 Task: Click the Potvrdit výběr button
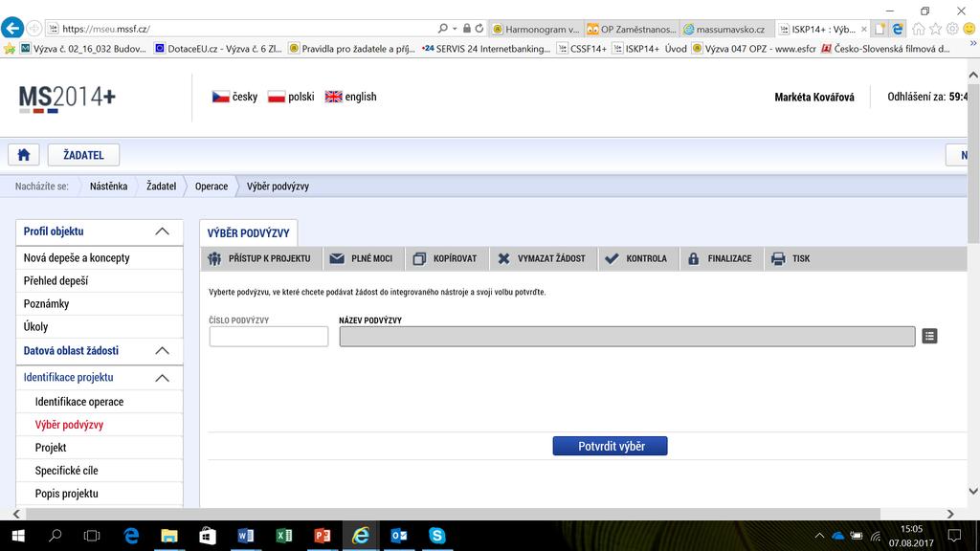pos(610,446)
